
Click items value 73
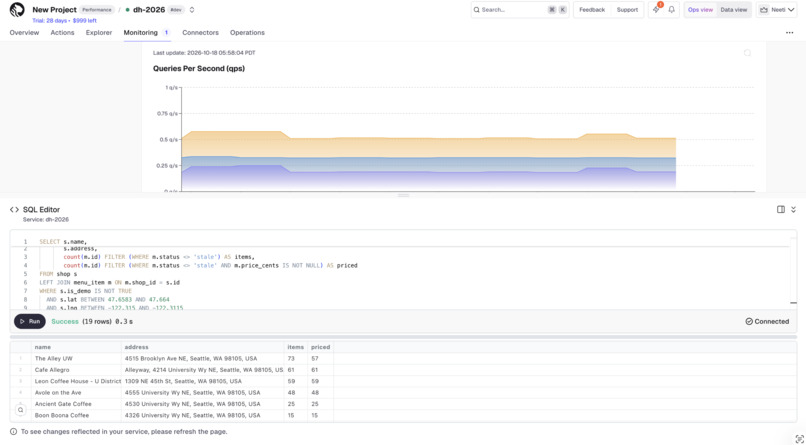[291, 359]
